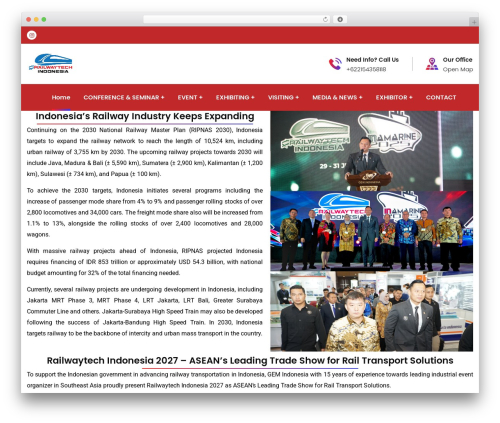Click the Railwaytech Indonesia logo

51,64
